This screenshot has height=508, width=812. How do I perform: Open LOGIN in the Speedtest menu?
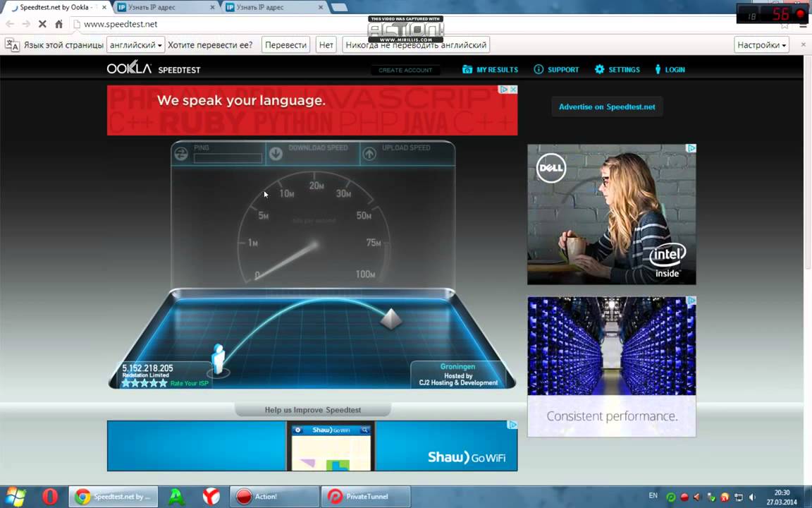670,69
